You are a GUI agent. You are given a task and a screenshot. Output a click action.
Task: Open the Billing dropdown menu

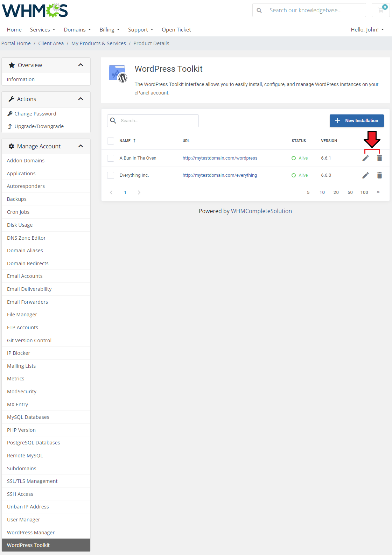(110, 30)
